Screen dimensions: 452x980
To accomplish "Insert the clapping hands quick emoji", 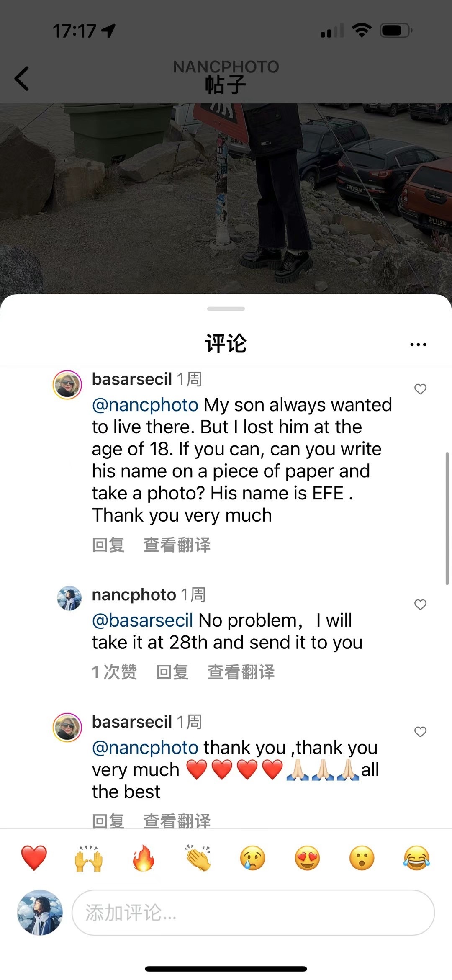I will [x=198, y=858].
